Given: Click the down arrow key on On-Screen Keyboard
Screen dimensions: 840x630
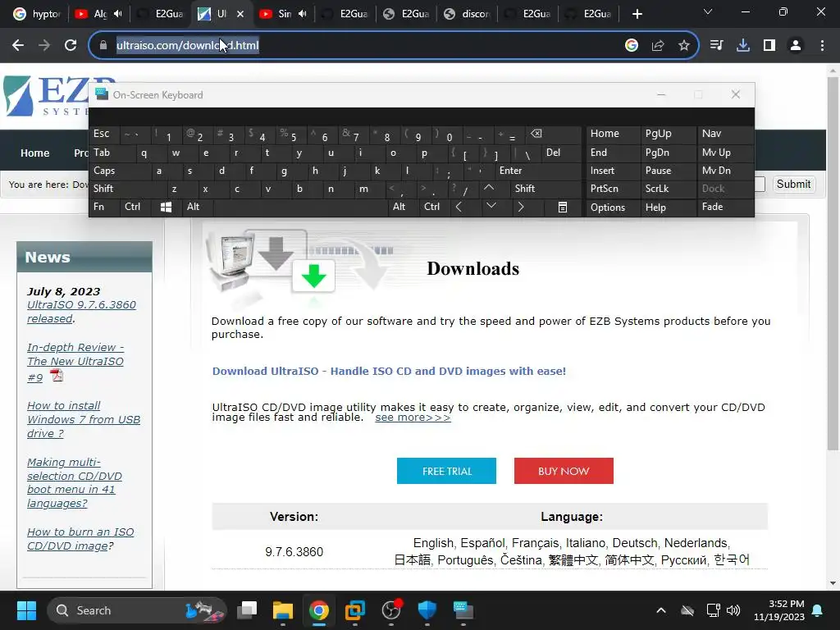Looking at the screenshot, I should click(491, 206).
